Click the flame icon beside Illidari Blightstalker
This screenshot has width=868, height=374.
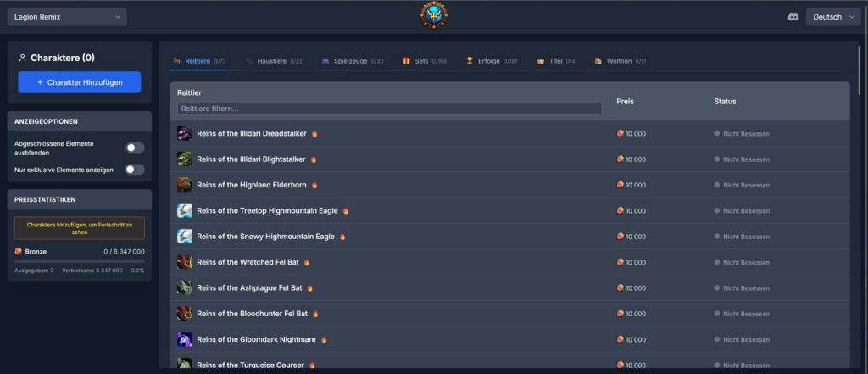coord(314,159)
